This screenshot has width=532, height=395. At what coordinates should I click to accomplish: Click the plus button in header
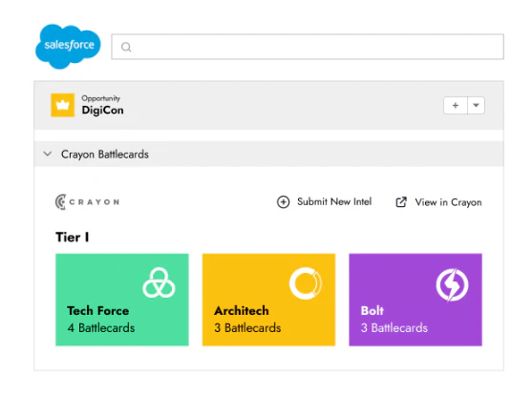click(x=456, y=106)
